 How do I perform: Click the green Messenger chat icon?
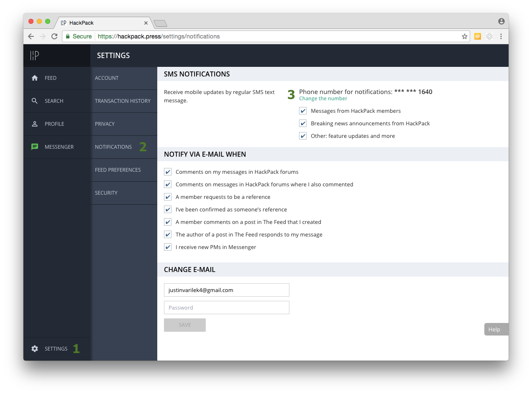pyautogui.click(x=35, y=147)
